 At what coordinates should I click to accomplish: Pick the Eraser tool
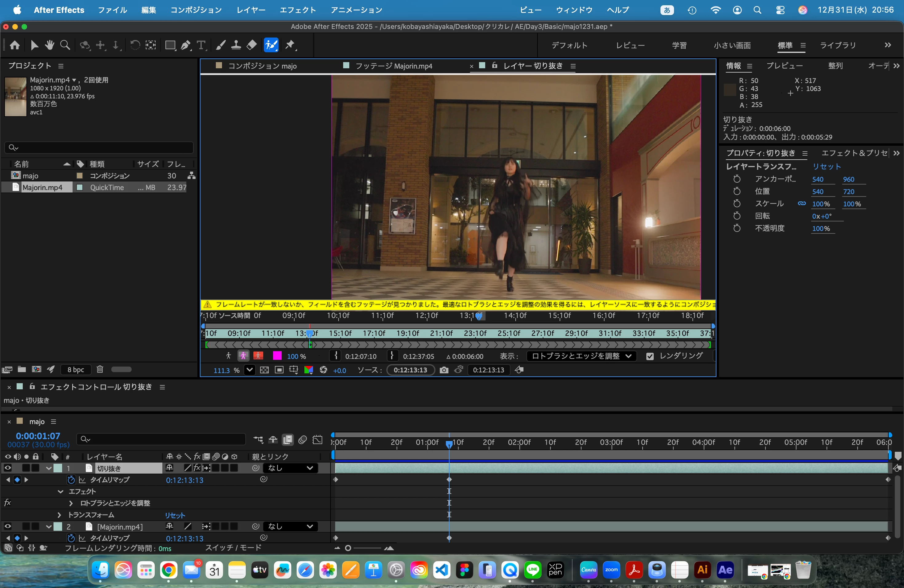pyautogui.click(x=252, y=45)
